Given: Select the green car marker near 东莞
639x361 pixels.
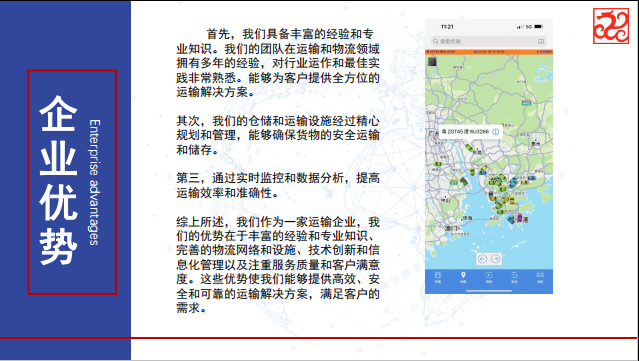Looking at the screenshot, I should coord(469,147).
